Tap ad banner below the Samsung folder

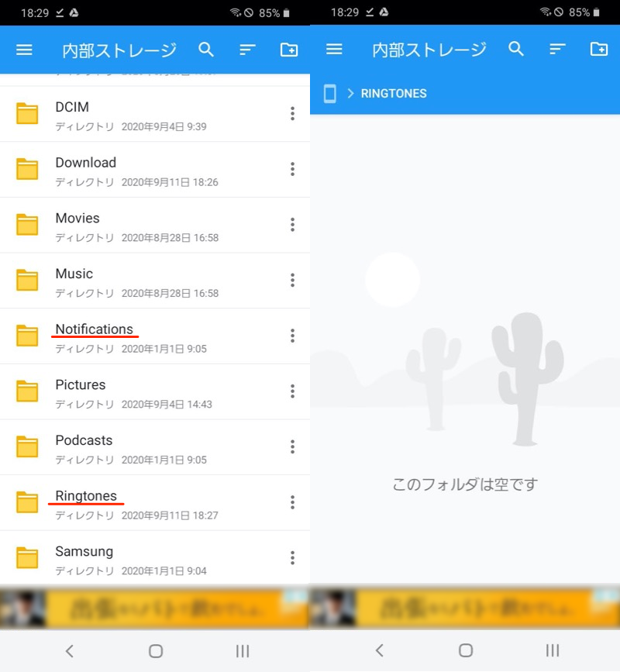(155, 608)
